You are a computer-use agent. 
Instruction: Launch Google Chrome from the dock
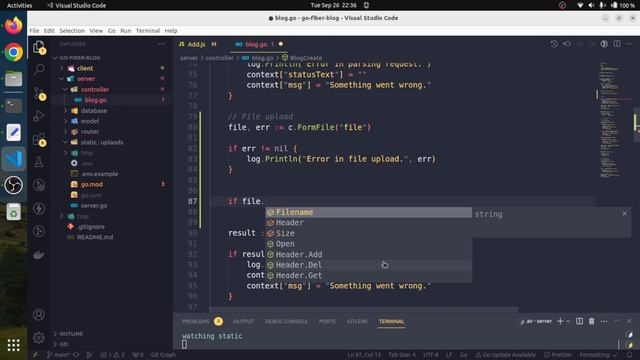click(x=13, y=52)
